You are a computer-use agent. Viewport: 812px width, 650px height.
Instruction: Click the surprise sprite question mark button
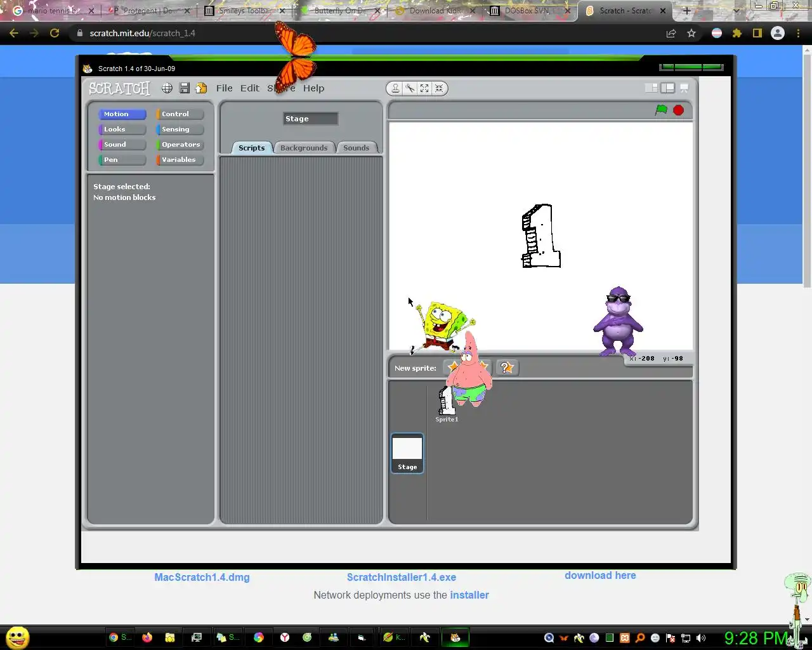[x=506, y=368]
